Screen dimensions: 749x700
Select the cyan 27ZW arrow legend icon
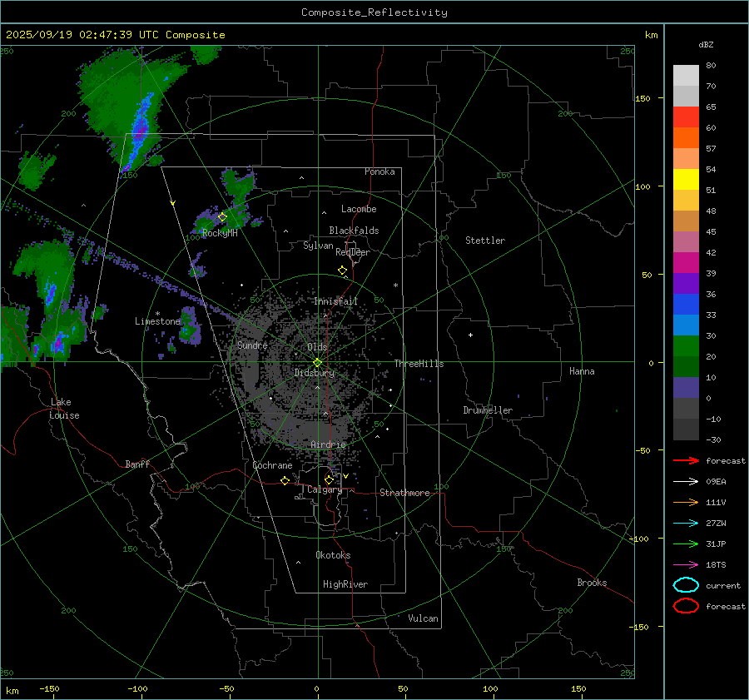(x=686, y=523)
